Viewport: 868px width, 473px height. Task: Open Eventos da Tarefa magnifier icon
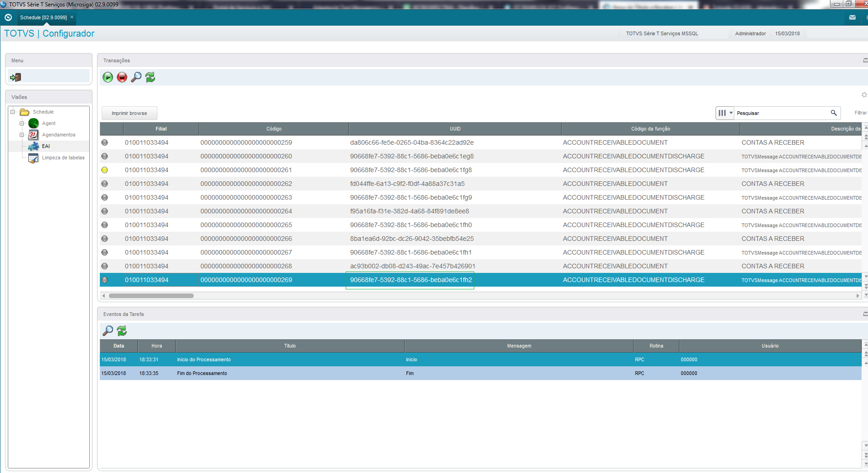tap(108, 331)
